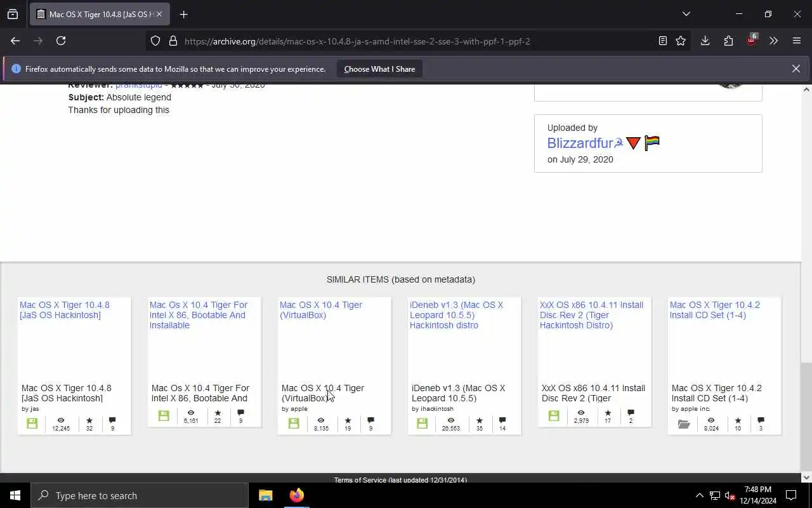Click folder icon on Tiger 10.4.2 CD card
The image size is (812, 508).
click(684, 424)
